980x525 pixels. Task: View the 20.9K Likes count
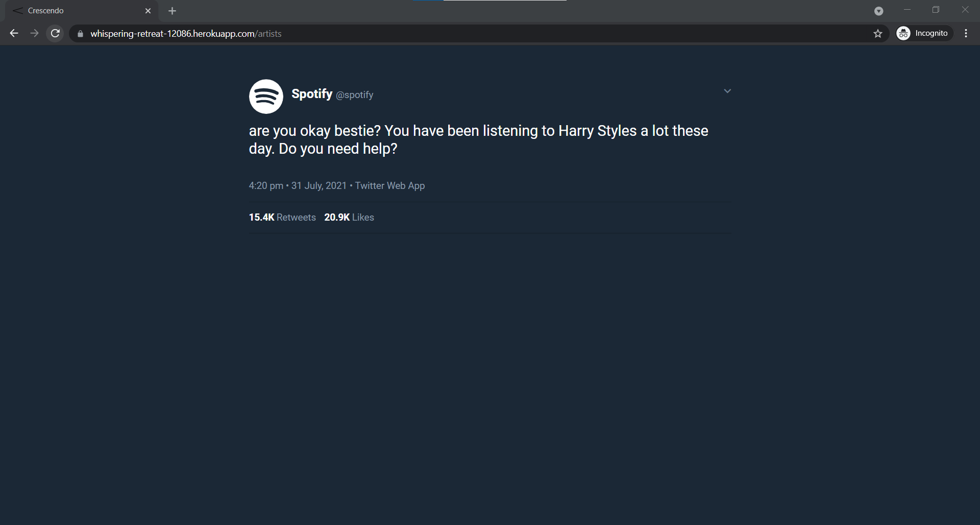click(x=349, y=217)
